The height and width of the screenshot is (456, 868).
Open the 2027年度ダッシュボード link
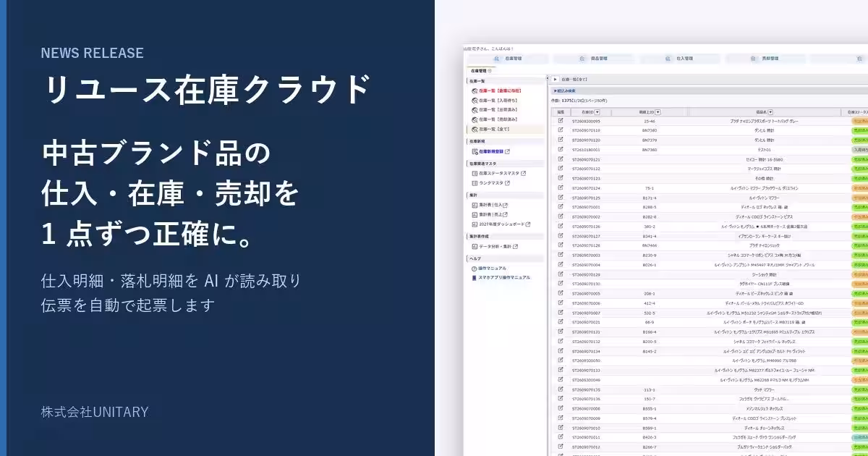tap(501, 224)
